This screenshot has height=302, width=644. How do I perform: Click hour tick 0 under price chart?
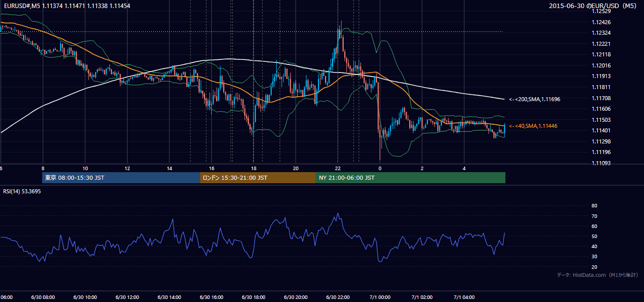(x=380, y=168)
